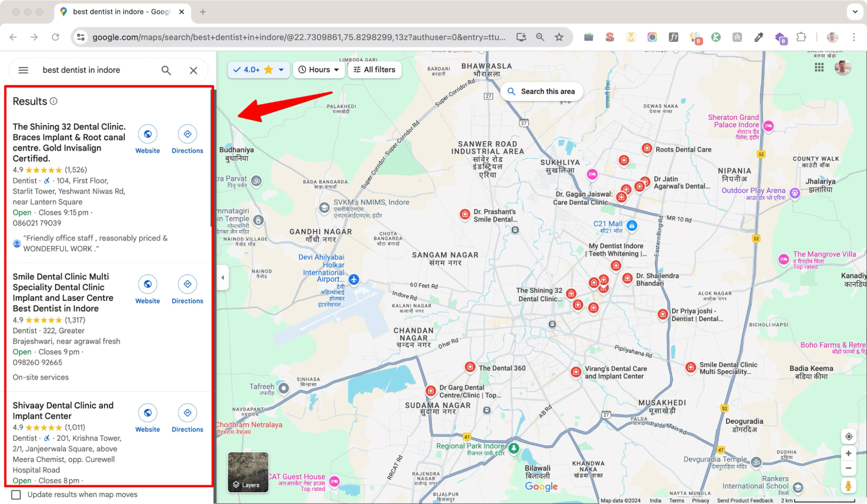The width and height of the screenshot is (867, 504).
Task: Click the India link in map footer
Action: (x=655, y=501)
